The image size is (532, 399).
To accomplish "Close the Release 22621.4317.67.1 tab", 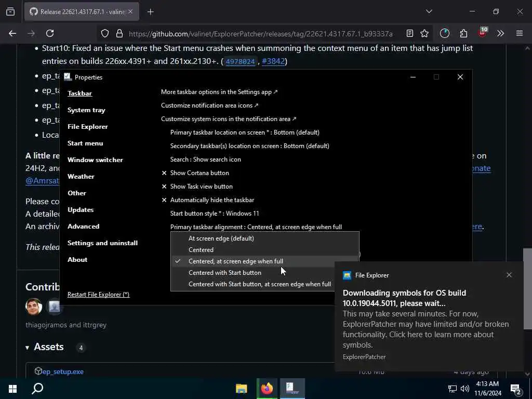I will pyautogui.click(x=130, y=11).
